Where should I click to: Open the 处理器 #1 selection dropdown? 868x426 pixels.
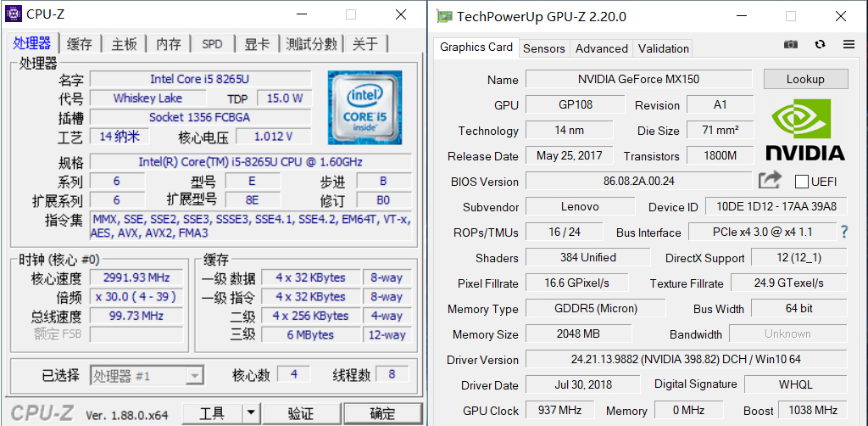tap(147, 376)
